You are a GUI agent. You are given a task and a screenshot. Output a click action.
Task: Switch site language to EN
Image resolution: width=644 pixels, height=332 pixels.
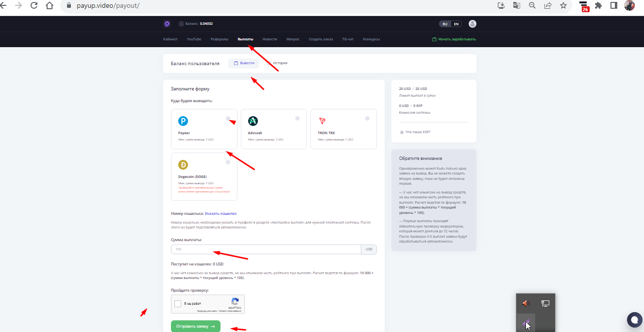point(456,24)
